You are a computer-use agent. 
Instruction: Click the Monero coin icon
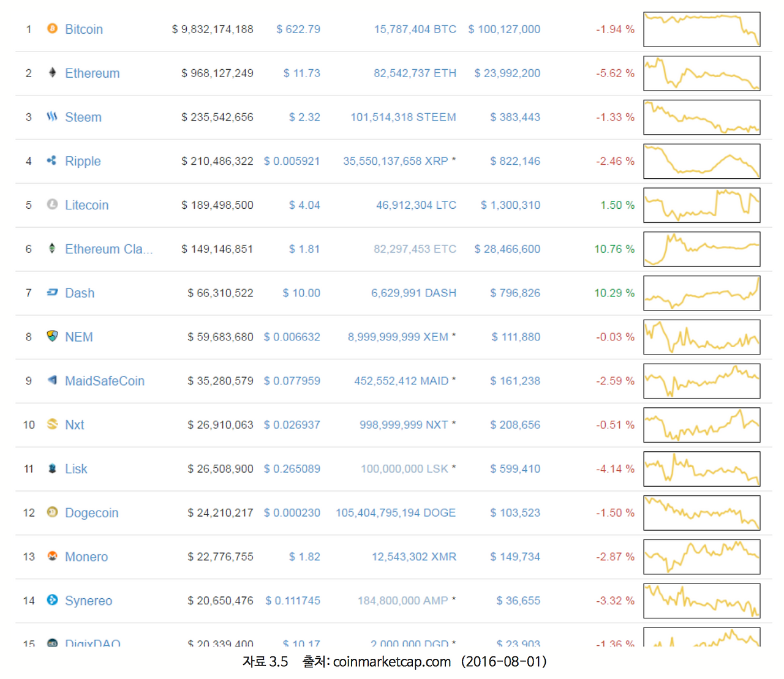52,557
